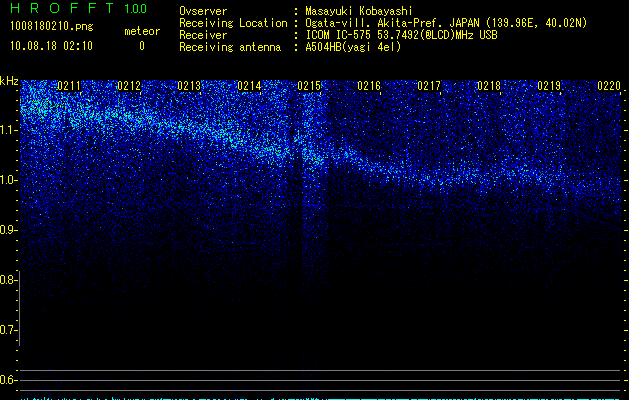Image resolution: width=629 pixels, height=400 pixels.
Task: Click the 0.6 kHz axis label
Action: click(8, 380)
